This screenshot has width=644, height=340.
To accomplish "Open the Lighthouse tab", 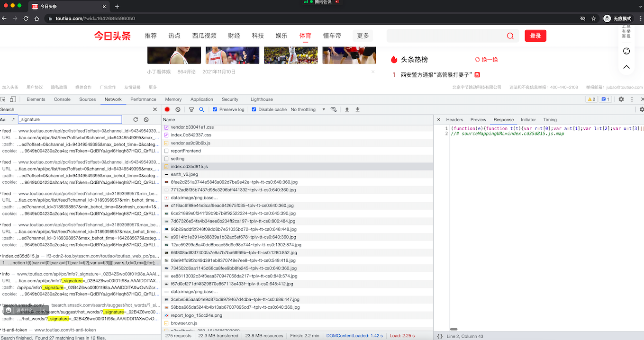I will click(x=262, y=99).
